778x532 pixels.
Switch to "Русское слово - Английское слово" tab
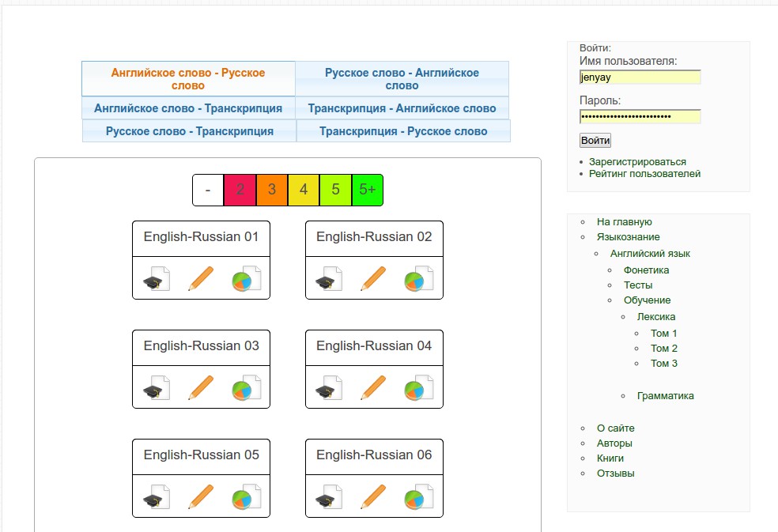tap(402, 79)
